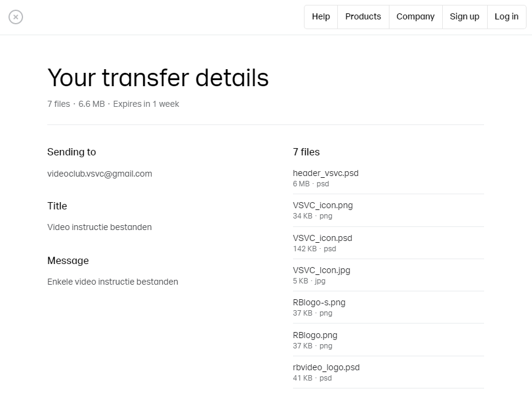This screenshot has width=532, height=400.
Task: Select the VSVC_Icon.jpg file entry
Action: 388,275
